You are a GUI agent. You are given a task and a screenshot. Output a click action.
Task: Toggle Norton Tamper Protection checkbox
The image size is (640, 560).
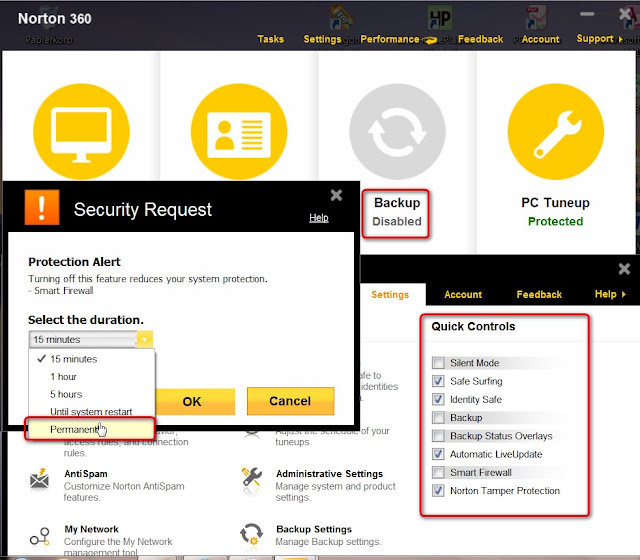coord(438,491)
